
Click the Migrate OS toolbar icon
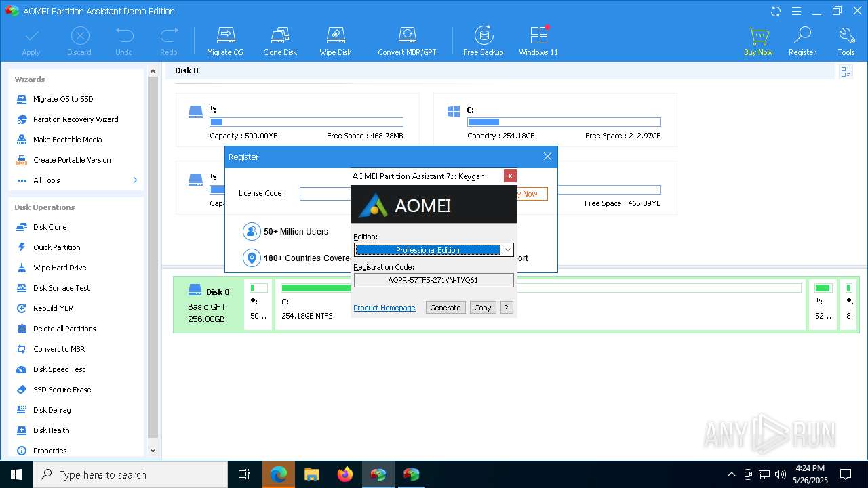click(224, 41)
